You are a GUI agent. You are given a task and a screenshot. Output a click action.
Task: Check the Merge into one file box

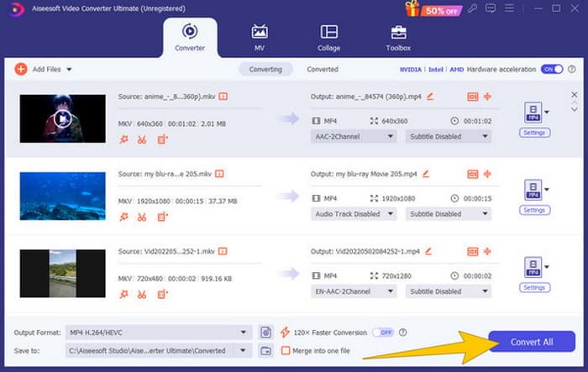pos(286,350)
